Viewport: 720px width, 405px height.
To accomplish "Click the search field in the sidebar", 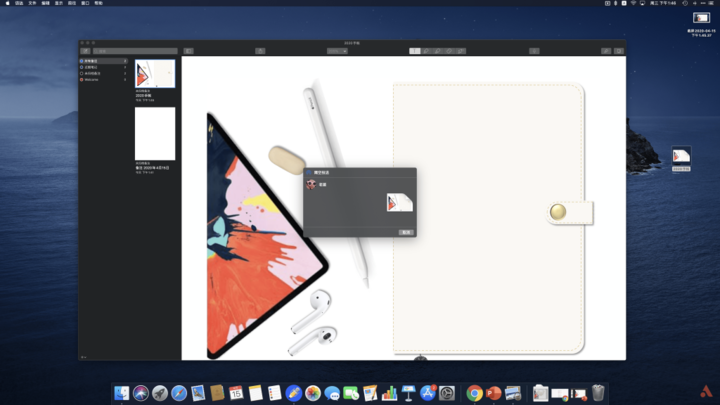I will pyautogui.click(x=135, y=51).
